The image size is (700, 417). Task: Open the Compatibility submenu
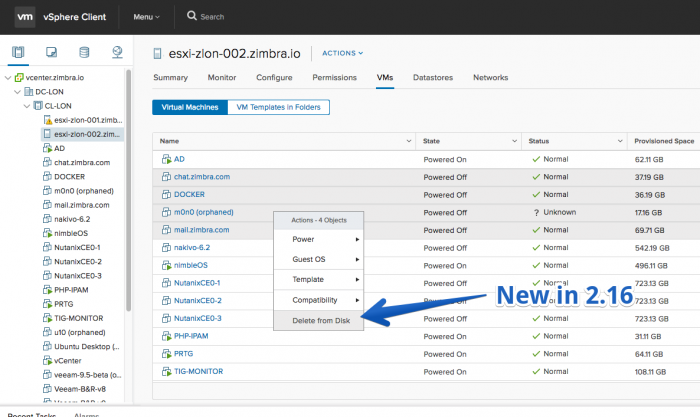pos(319,300)
